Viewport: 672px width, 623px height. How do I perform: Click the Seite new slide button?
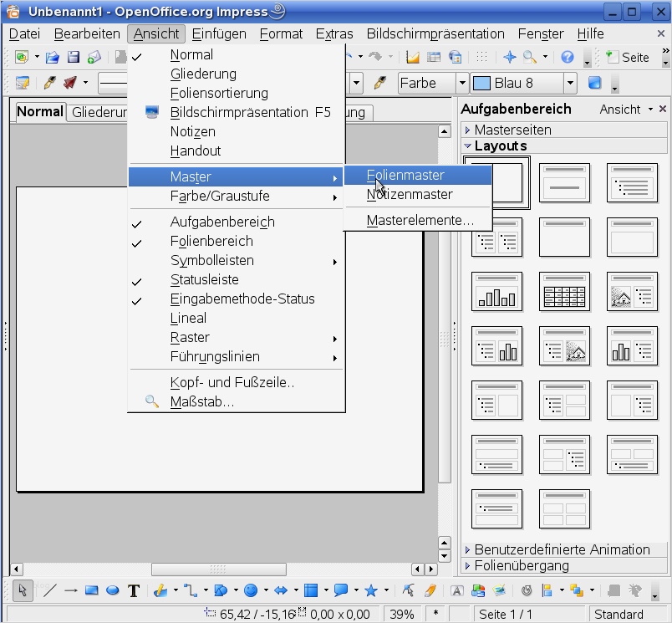click(628, 57)
